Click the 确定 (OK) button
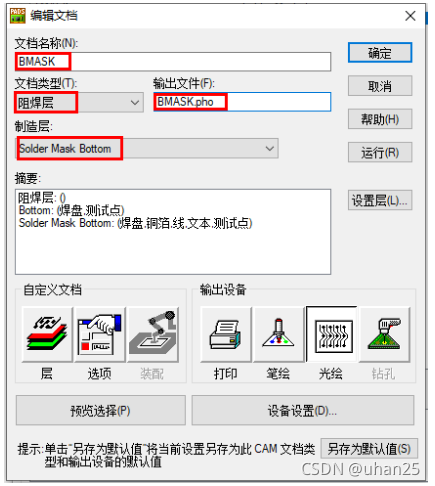The width and height of the screenshot is (435, 486). click(x=380, y=53)
